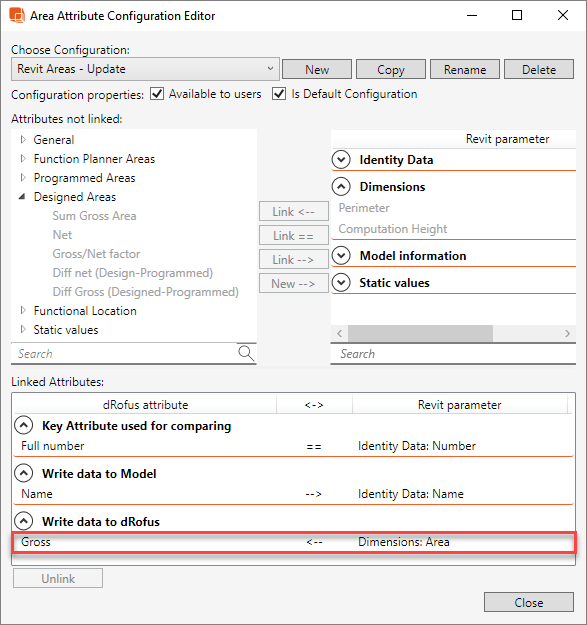
Task: Expand the Functional Location tree node
Action: click(23, 311)
